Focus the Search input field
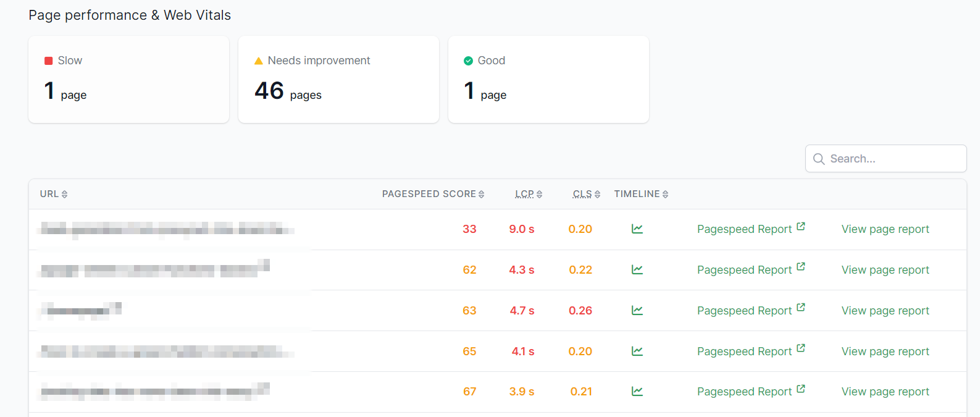This screenshot has height=417, width=980. point(886,159)
